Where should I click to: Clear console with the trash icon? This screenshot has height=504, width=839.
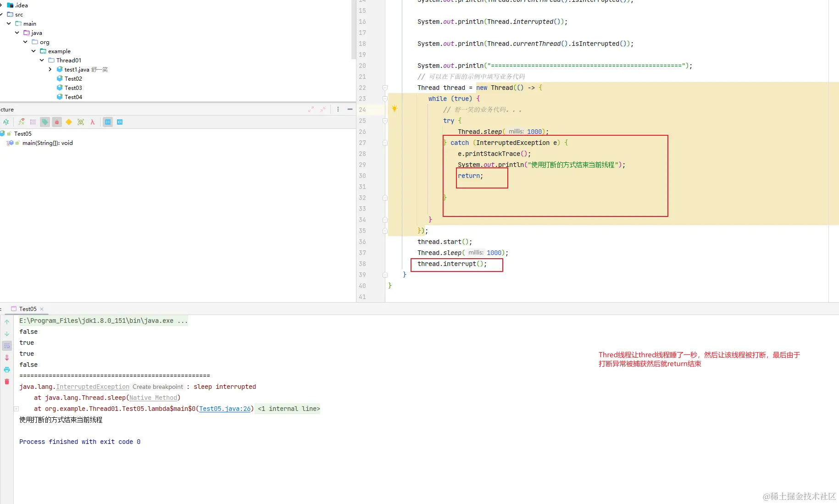7,382
